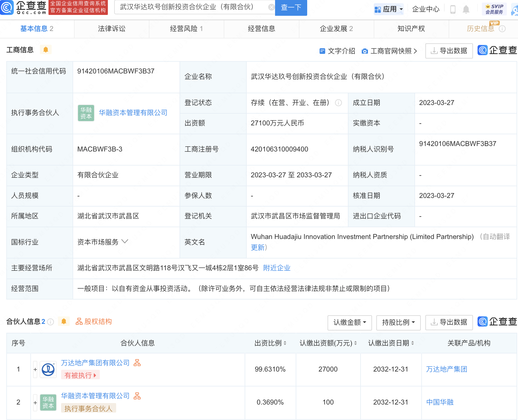Sort by 认缴出资日期 column arrows
Screen dimensions: 518x420
coord(412,343)
